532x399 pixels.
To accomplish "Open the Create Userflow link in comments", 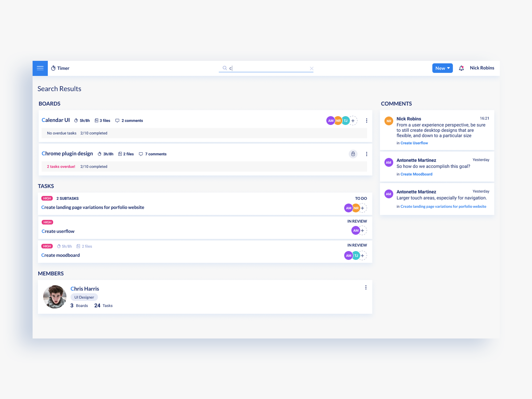I will (414, 143).
